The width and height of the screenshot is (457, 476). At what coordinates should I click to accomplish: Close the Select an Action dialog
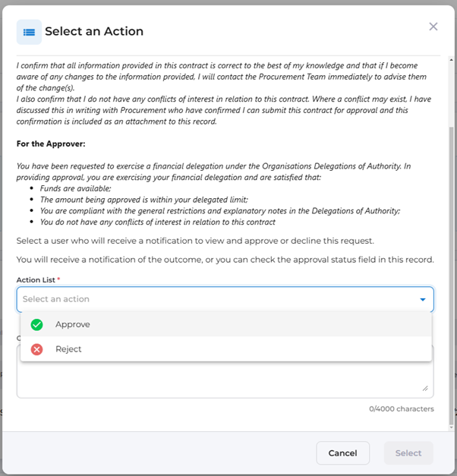pos(433,27)
